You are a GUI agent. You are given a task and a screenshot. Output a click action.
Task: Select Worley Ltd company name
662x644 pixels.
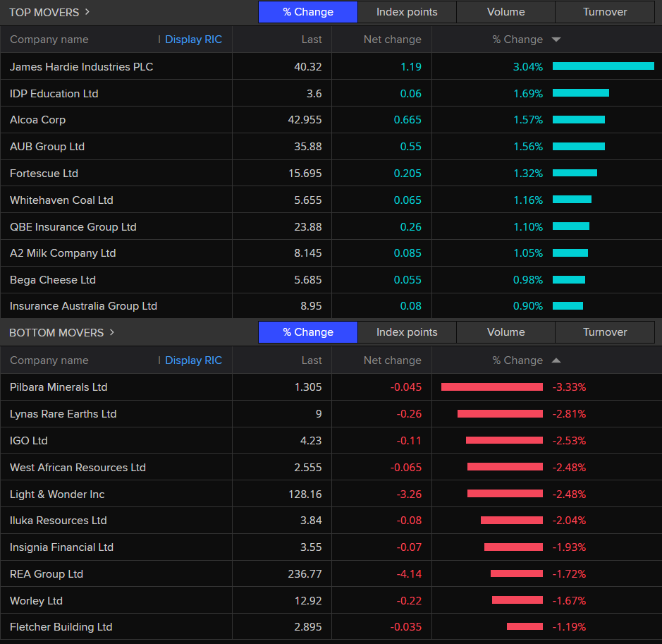click(x=37, y=600)
